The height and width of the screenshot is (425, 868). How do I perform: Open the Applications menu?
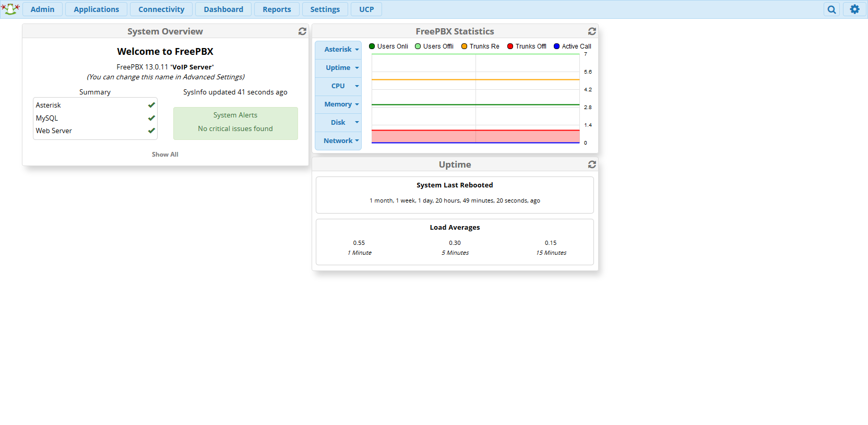click(96, 9)
